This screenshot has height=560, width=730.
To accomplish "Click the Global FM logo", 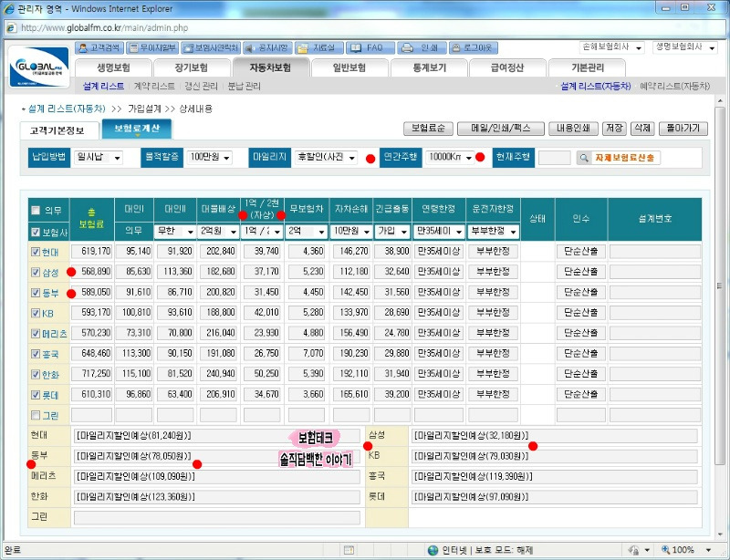I will 39,67.
